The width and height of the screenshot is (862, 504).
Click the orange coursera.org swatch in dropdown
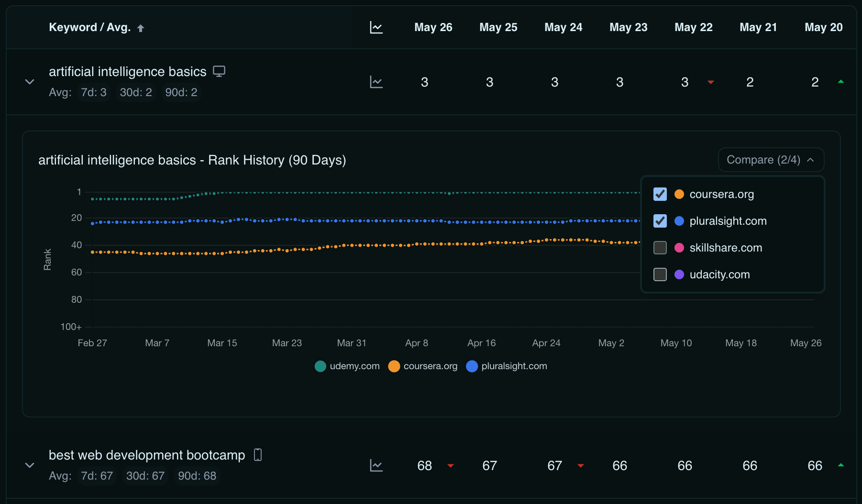pos(679,194)
